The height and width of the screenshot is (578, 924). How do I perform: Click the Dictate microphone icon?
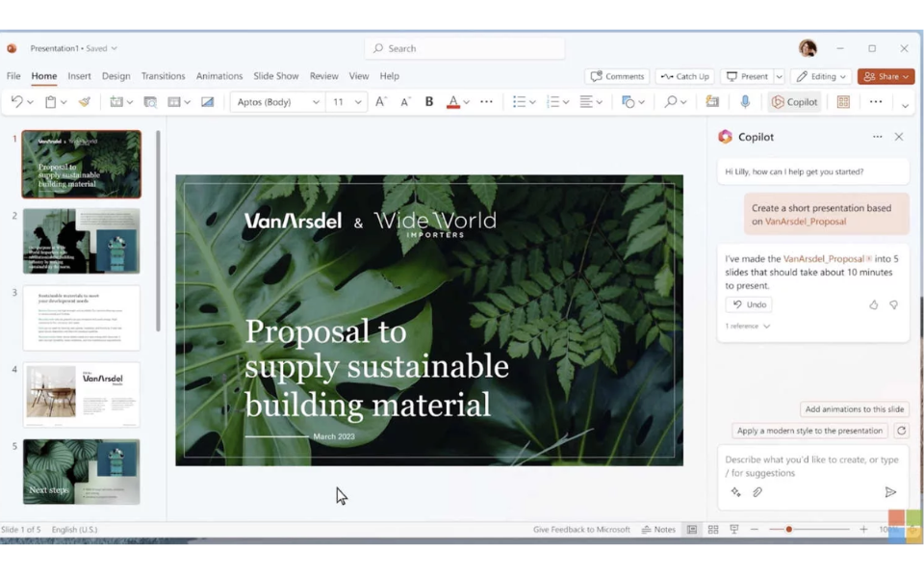(745, 102)
